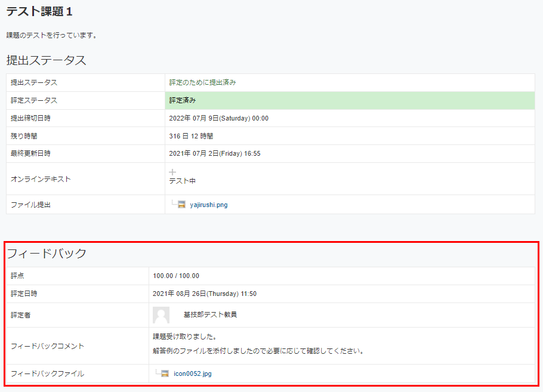The width and height of the screenshot is (543, 392).
Task: Click the due date 2022年 07月 9日 value
Action: pyautogui.click(x=218, y=118)
